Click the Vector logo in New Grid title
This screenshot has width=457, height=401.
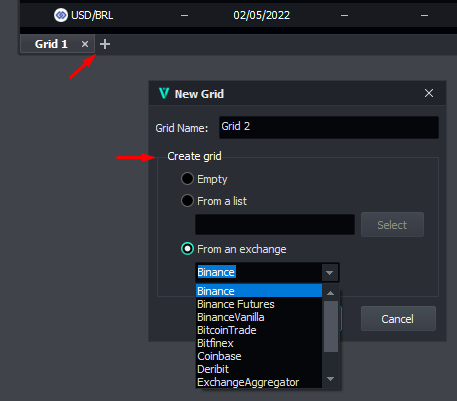click(164, 93)
